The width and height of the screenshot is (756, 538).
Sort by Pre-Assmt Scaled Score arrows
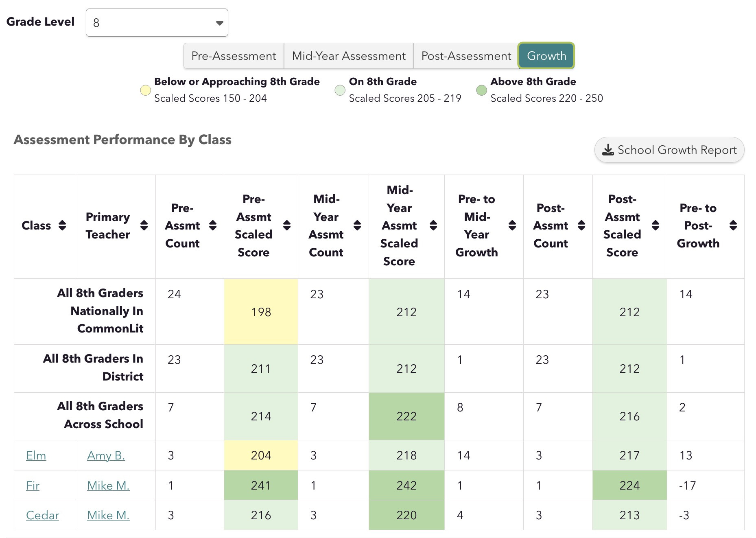coord(287,225)
